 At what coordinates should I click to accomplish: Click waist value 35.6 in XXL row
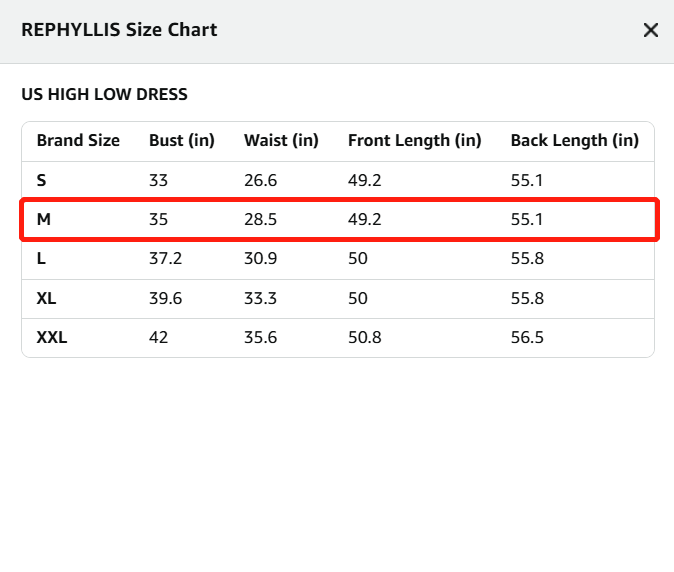[260, 337]
